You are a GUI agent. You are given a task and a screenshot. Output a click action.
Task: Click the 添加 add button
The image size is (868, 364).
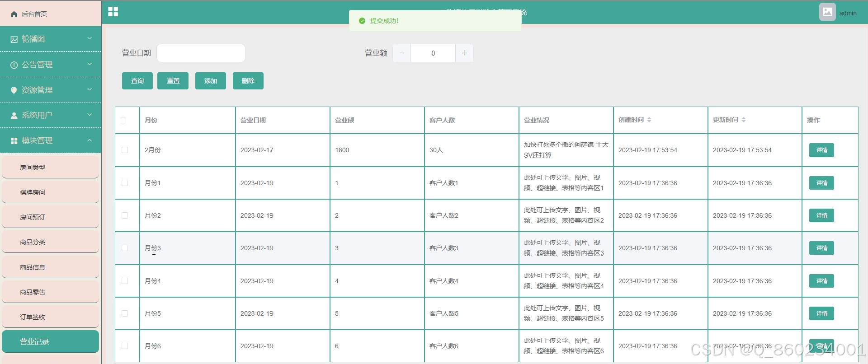211,81
